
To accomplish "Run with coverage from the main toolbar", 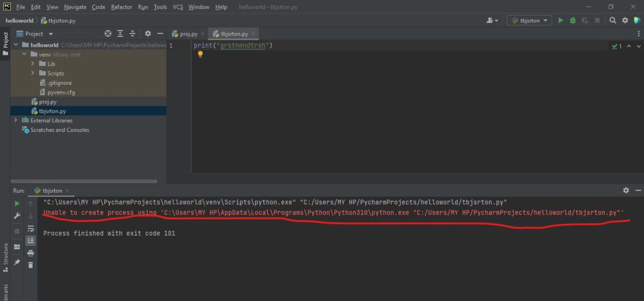I will coord(585,20).
